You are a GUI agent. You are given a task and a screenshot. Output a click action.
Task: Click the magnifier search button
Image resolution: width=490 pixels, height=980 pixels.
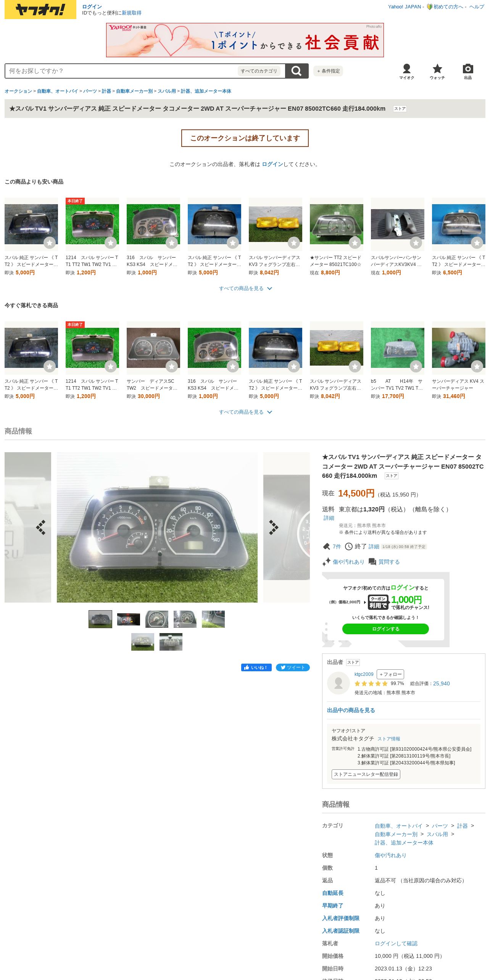(x=297, y=71)
